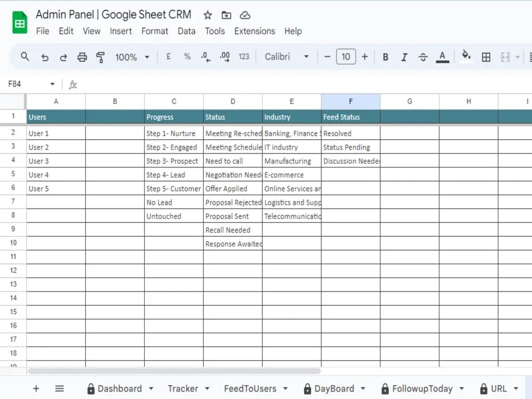Add a new sheet with plus button
Screen dimensions: 532x399
(36, 388)
